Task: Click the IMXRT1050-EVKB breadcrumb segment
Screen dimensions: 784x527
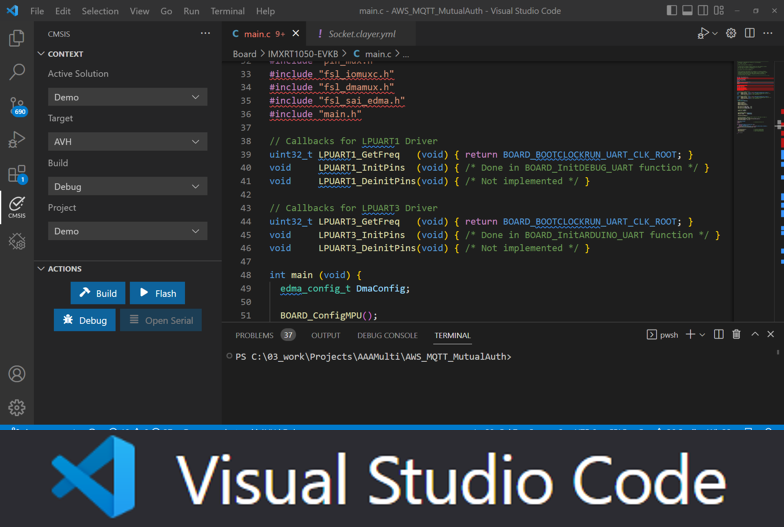Action: [302, 54]
